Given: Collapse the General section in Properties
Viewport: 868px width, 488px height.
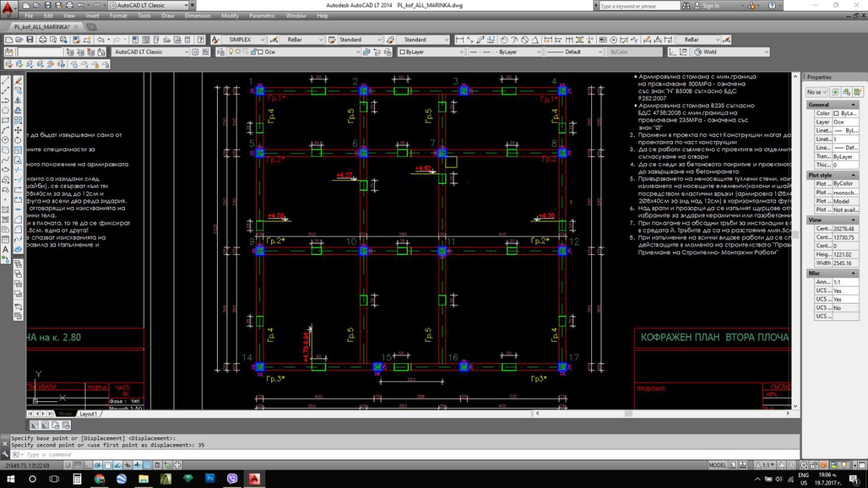Looking at the screenshot, I should pyautogui.click(x=853, y=105).
